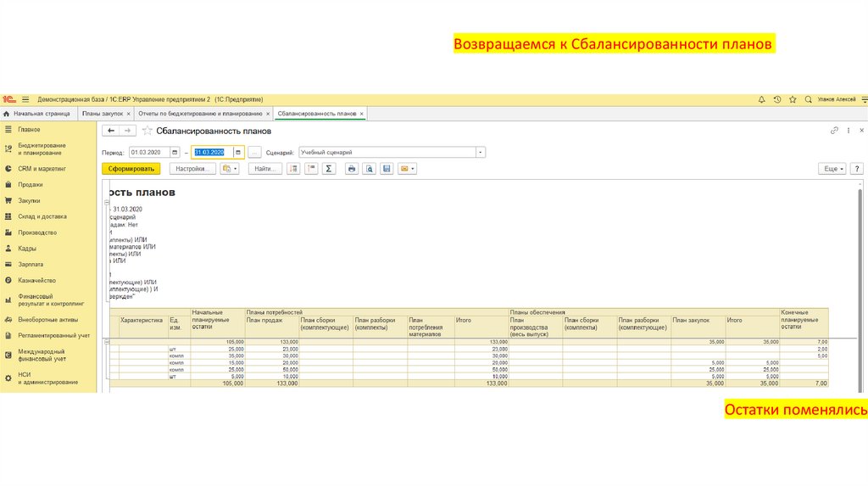Click the Настройки... button

193,169
